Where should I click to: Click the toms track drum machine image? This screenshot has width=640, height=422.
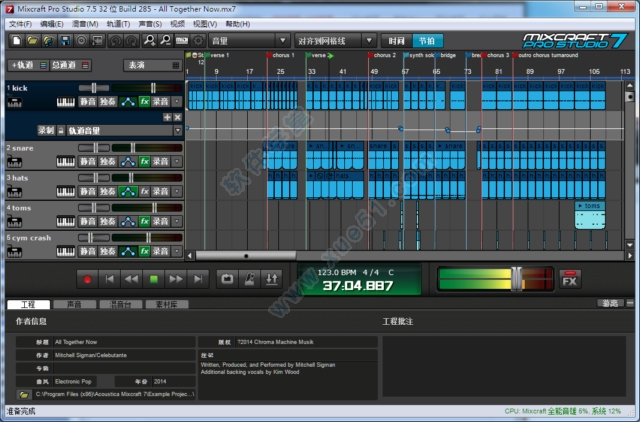[x=14, y=222]
